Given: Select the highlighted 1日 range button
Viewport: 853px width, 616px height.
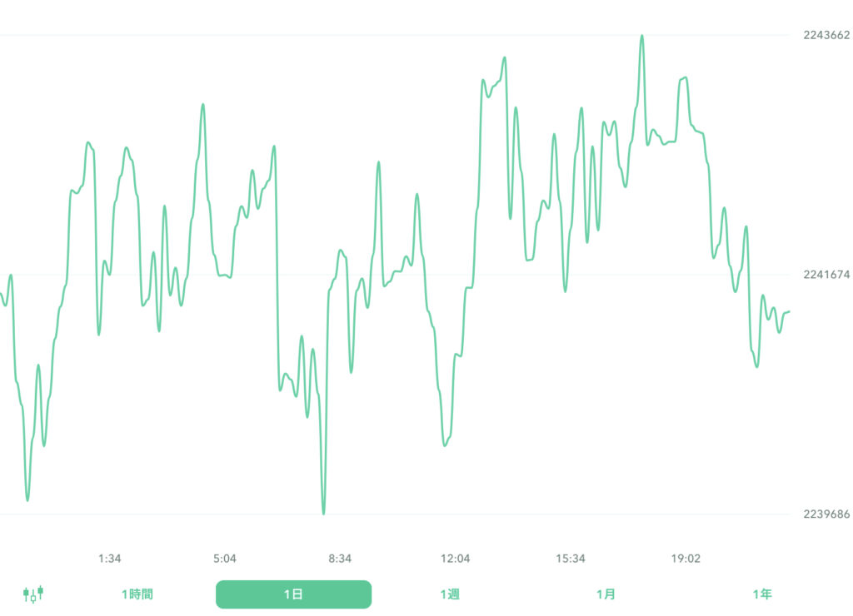Looking at the screenshot, I should click(x=293, y=594).
